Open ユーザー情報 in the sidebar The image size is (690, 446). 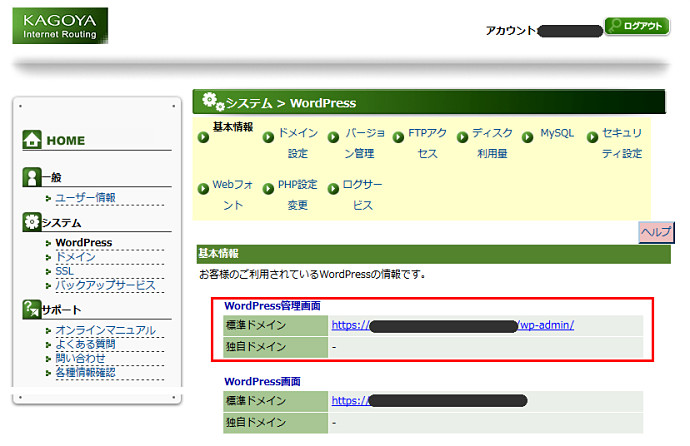pos(85,198)
